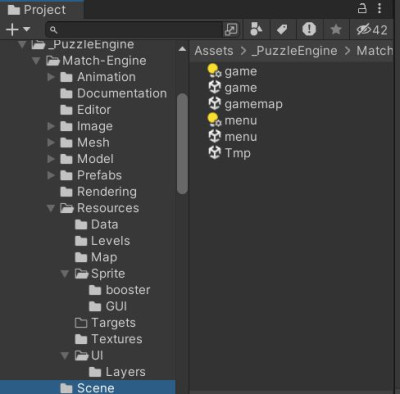Expand the Animation folder
This screenshot has width=400, height=394.
tap(51, 77)
